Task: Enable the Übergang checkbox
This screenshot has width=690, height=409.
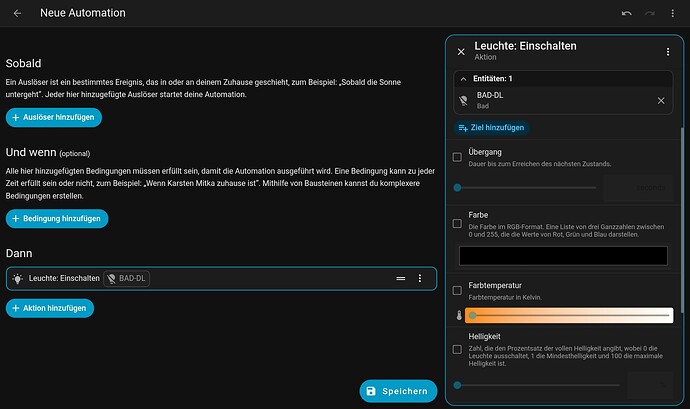Action: click(457, 157)
